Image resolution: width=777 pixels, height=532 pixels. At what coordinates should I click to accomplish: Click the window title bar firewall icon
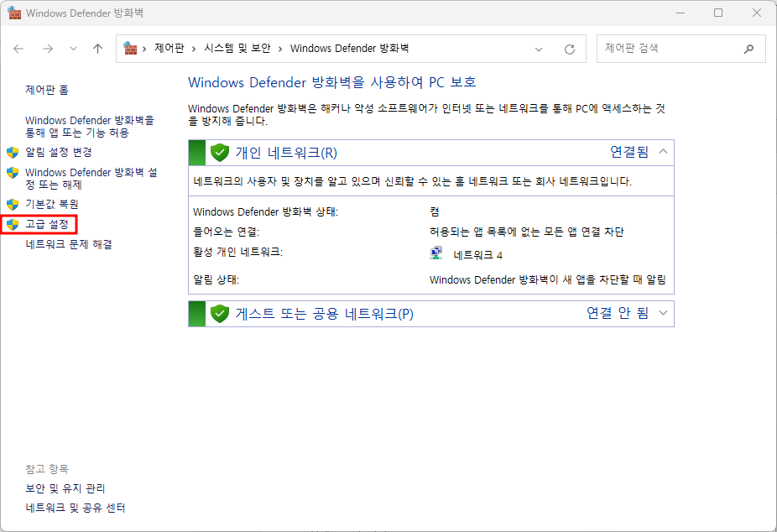pyautogui.click(x=14, y=13)
